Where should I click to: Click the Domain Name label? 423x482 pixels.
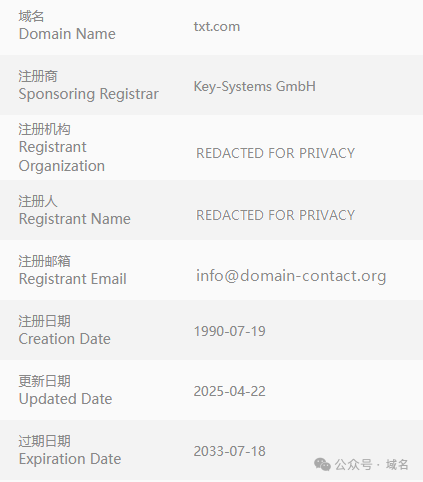tap(67, 34)
